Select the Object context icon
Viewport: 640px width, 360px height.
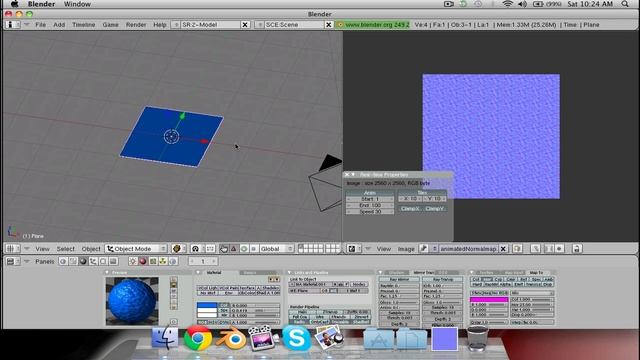pyautogui.click(x=93, y=261)
